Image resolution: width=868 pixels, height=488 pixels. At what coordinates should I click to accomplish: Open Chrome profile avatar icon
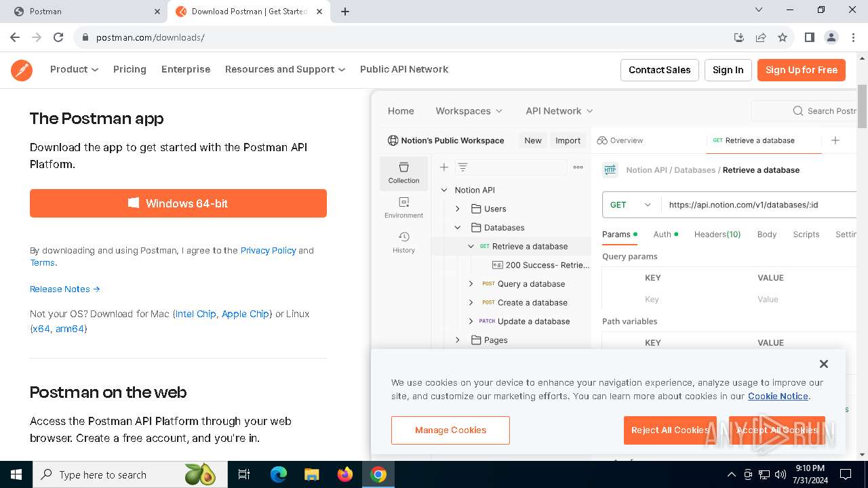coord(831,37)
